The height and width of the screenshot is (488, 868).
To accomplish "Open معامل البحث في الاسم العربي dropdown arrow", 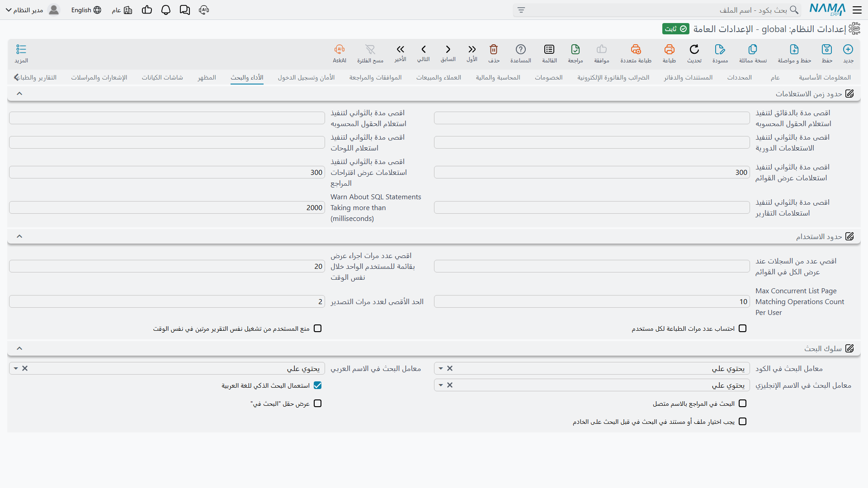I will pyautogui.click(x=16, y=369).
